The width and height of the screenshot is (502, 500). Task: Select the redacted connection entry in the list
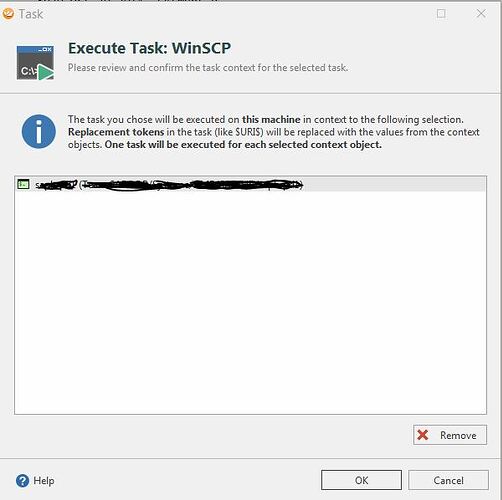point(251,184)
